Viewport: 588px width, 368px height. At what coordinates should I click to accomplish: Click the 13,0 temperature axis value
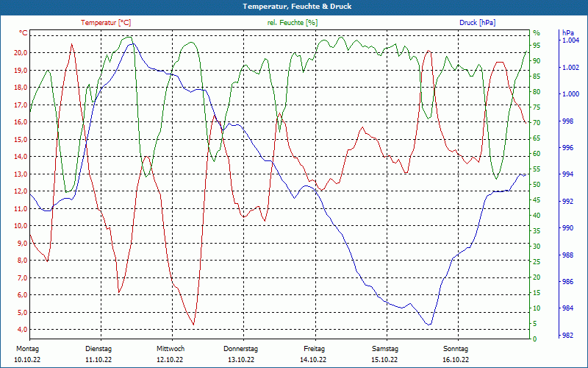[x=21, y=174]
